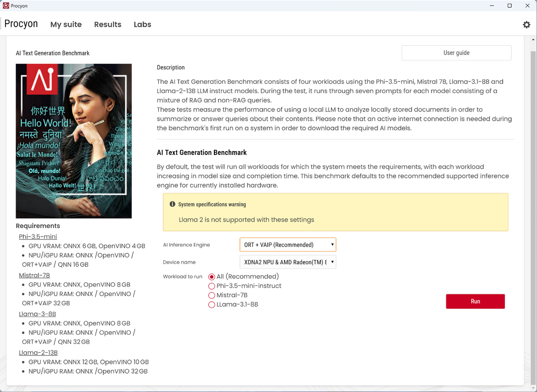The image size is (537, 392).
Task: Click the Procyon logo text
Action: 21,24
